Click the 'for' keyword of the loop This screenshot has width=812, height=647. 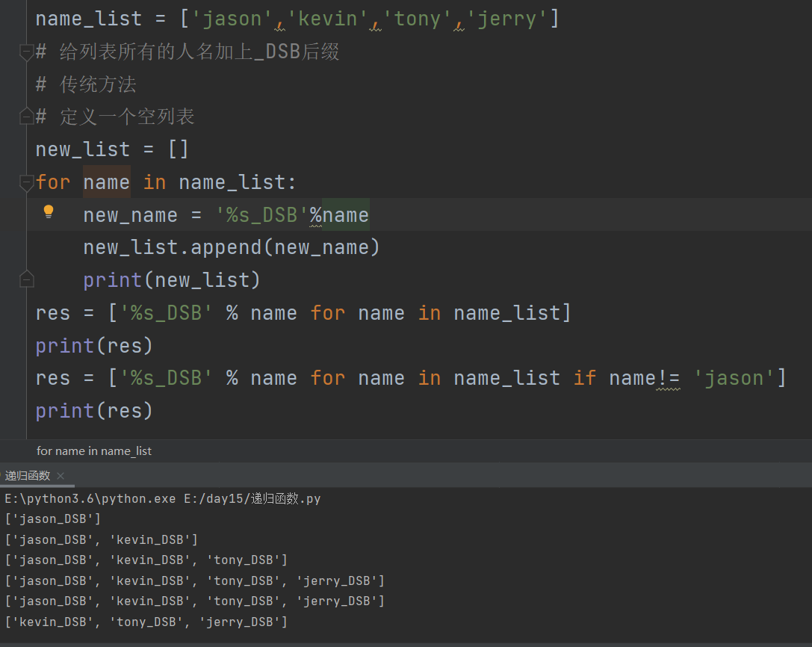click(x=53, y=182)
